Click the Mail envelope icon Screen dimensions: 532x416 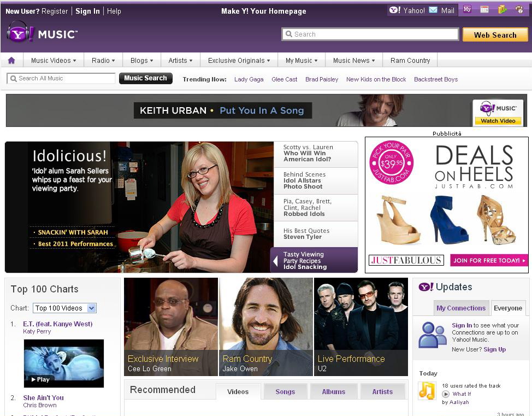point(433,10)
